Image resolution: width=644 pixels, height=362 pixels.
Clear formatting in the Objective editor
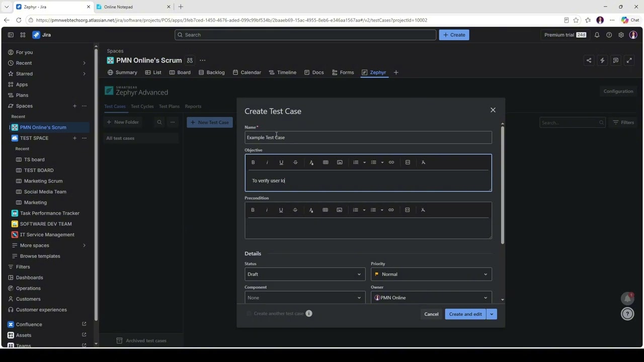click(423, 162)
